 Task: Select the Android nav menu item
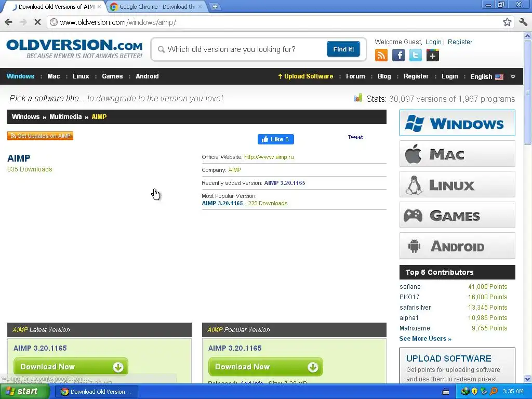pos(147,76)
